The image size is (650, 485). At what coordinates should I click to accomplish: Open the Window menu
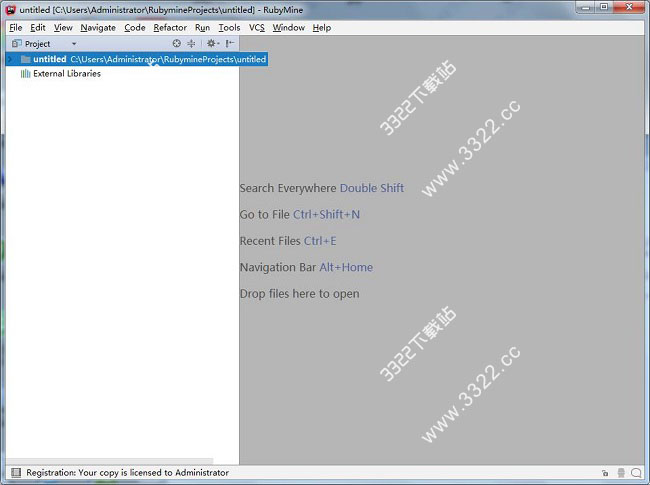click(x=289, y=28)
